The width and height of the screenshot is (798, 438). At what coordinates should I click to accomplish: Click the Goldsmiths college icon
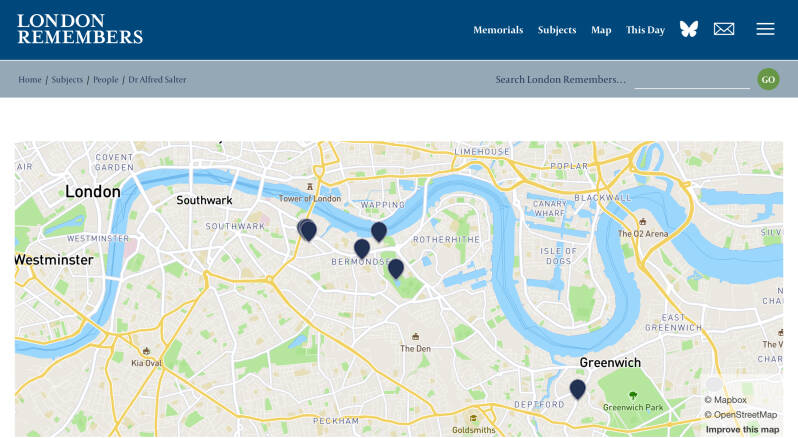(x=473, y=418)
